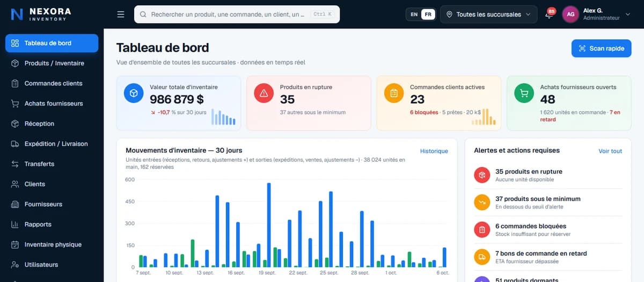This screenshot has height=282, width=644.
Task: Click the truck icon beside 7 bons de commande en retard
Action: coord(482,257)
